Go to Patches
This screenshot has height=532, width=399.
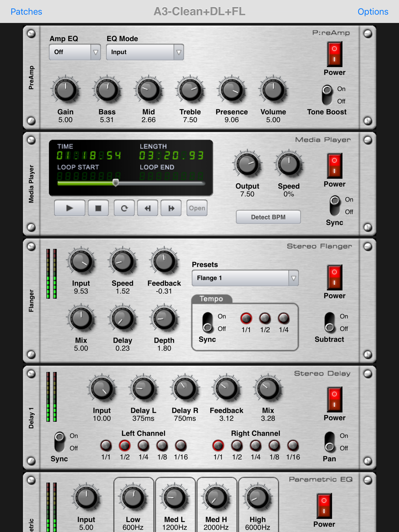(26, 12)
